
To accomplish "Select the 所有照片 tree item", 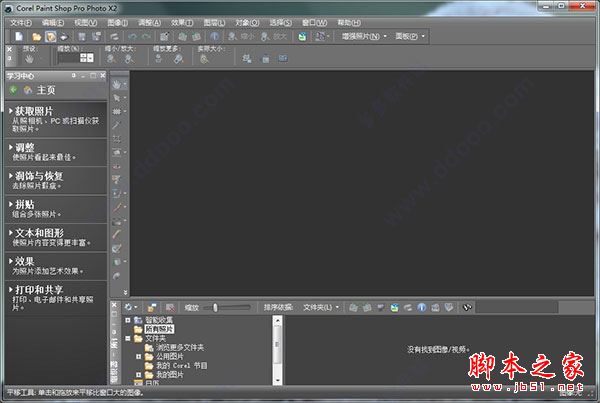I will [x=159, y=329].
